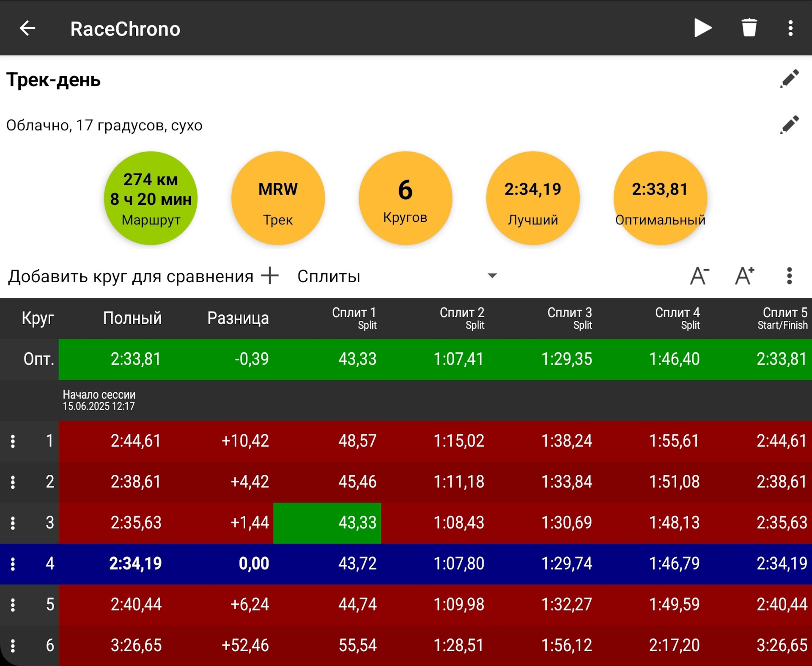Open lap 6 row options menu
The image size is (812, 666).
coord(13,645)
